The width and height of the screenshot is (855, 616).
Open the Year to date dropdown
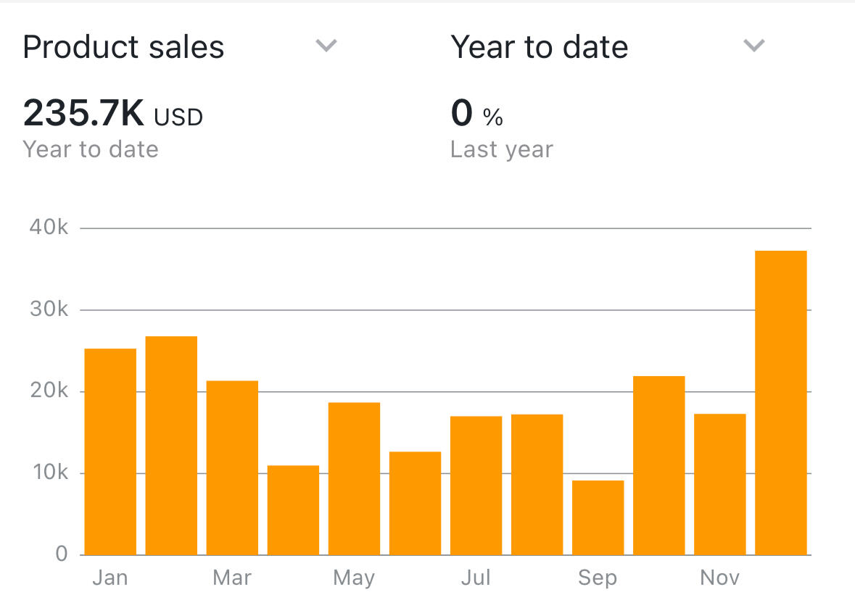pyautogui.click(x=540, y=48)
